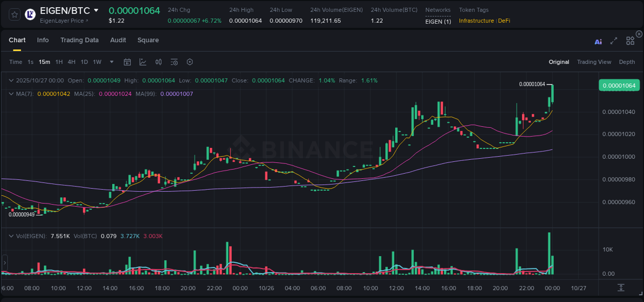Viewport: 644px width, 302px height.
Task: Select the 15m interval
Action: point(44,62)
